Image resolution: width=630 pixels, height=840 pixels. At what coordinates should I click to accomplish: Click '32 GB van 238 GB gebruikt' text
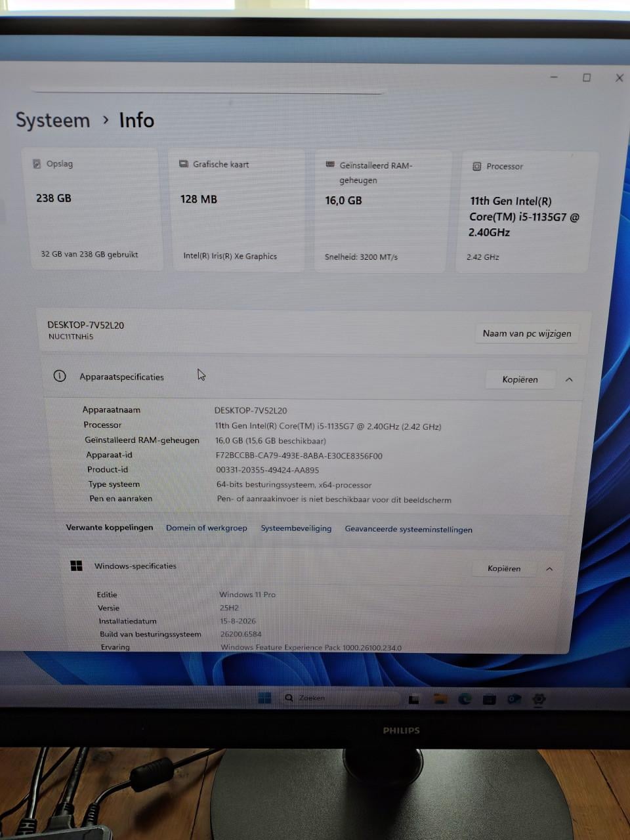pyautogui.click(x=89, y=254)
